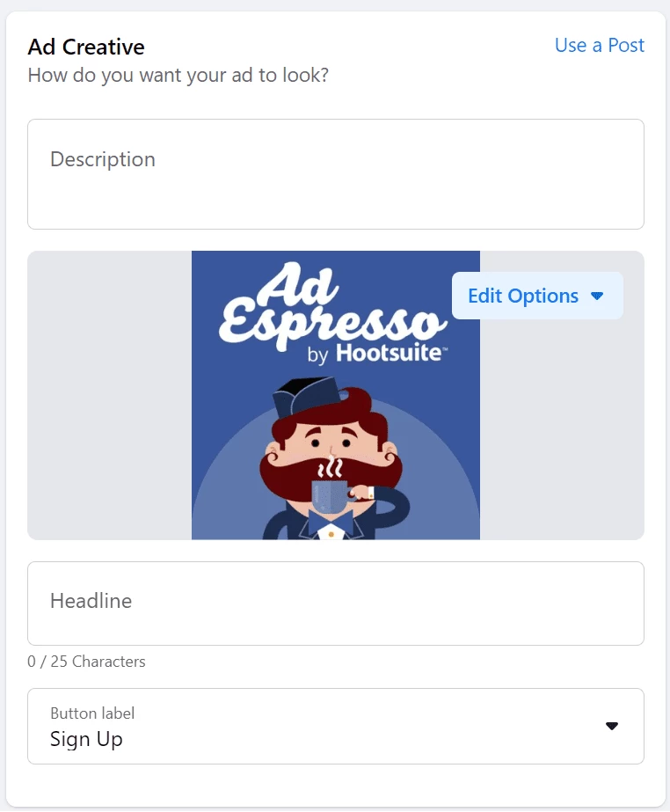Screen dimensions: 670x812
Task: Click the "How do you want your ad to look?" subtitle
Action: pyautogui.click(x=178, y=76)
